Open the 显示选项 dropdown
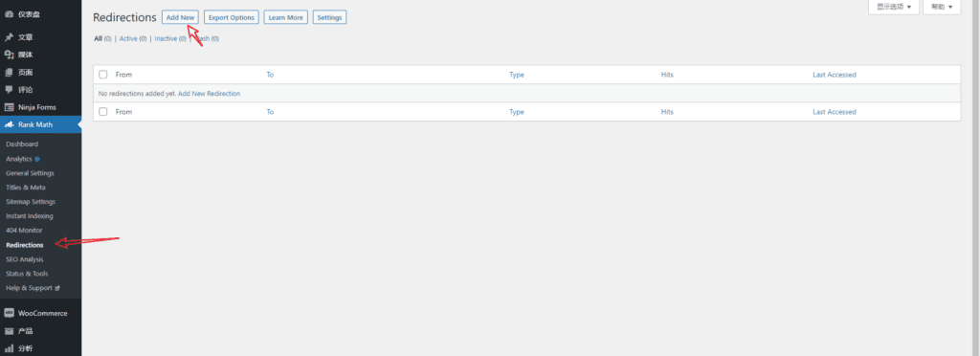Screen dimensions: 980x356 [894, 7]
